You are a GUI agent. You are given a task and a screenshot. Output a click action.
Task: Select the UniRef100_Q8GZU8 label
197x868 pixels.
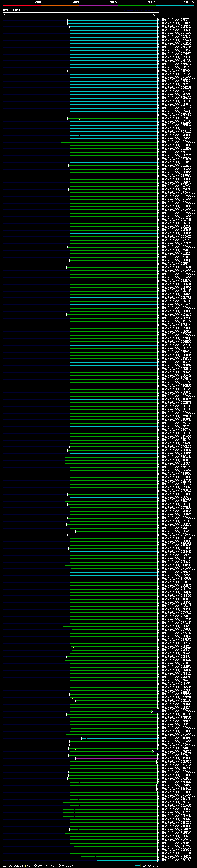[x=176, y=47]
